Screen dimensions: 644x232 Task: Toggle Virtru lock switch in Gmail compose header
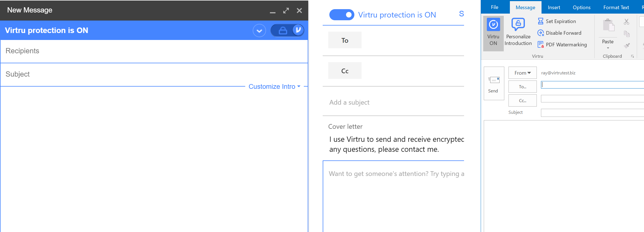287,30
